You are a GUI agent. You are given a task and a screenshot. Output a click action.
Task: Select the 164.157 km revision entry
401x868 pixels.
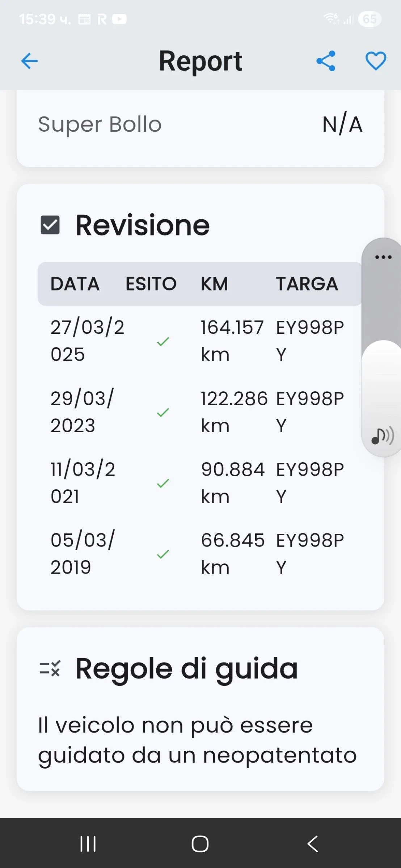pyautogui.click(x=232, y=341)
